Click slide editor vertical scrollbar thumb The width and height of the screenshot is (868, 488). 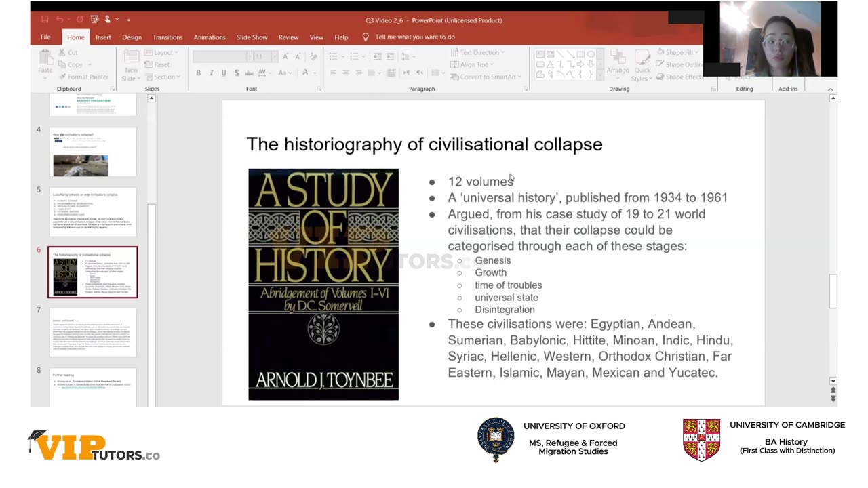click(833, 291)
